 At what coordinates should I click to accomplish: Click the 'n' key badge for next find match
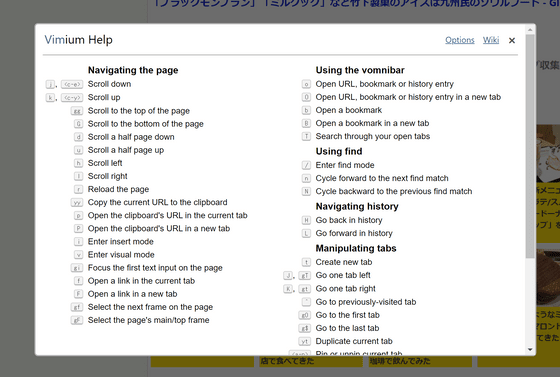point(306,178)
